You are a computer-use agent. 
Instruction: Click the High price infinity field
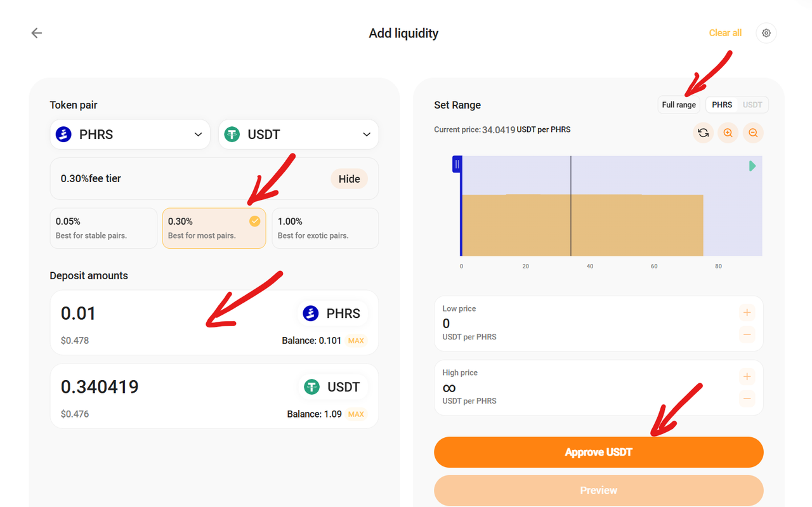point(449,388)
